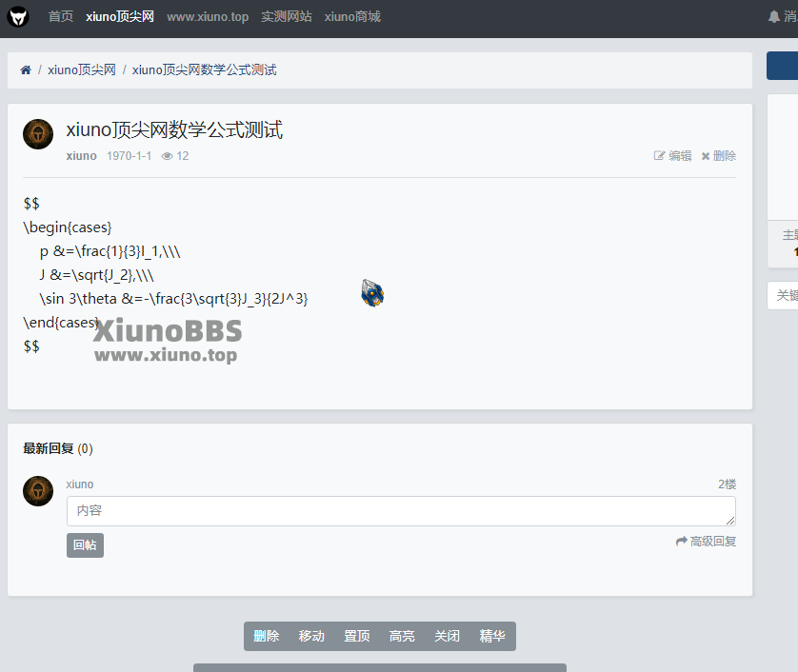Click the notification bell icon
Viewport: 798px width, 672px height.
774,17
